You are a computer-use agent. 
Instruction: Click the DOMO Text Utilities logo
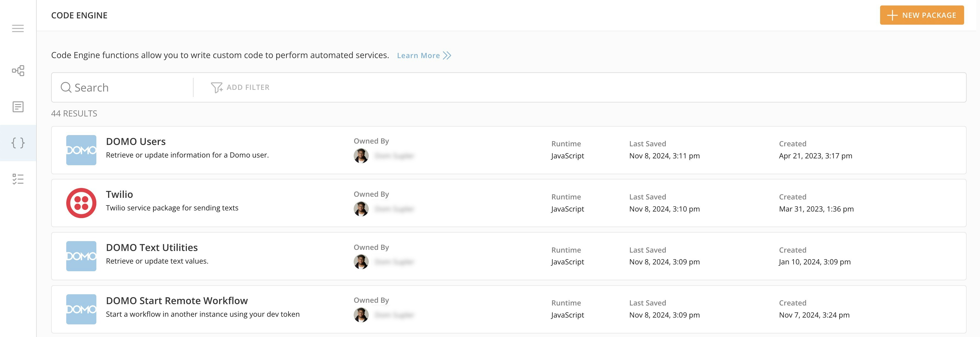pyautogui.click(x=81, y=256)
